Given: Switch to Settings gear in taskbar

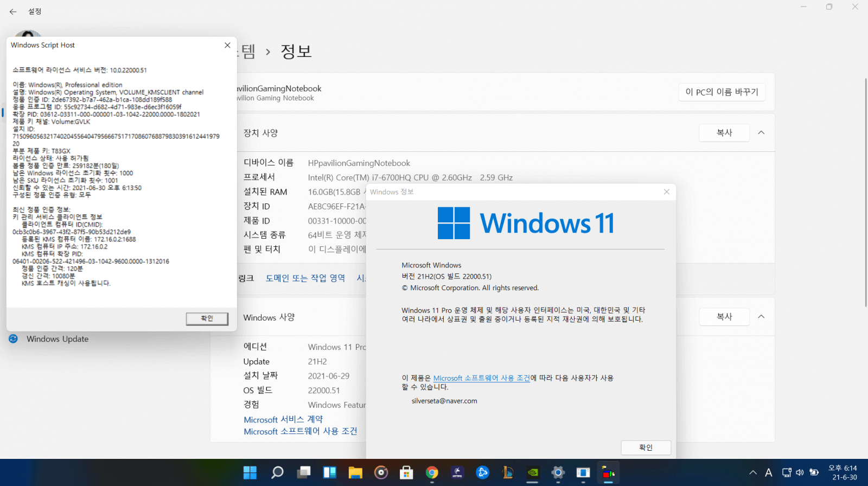Looking at the screenshot, I should pyautogui.click(x=558, y=472).
